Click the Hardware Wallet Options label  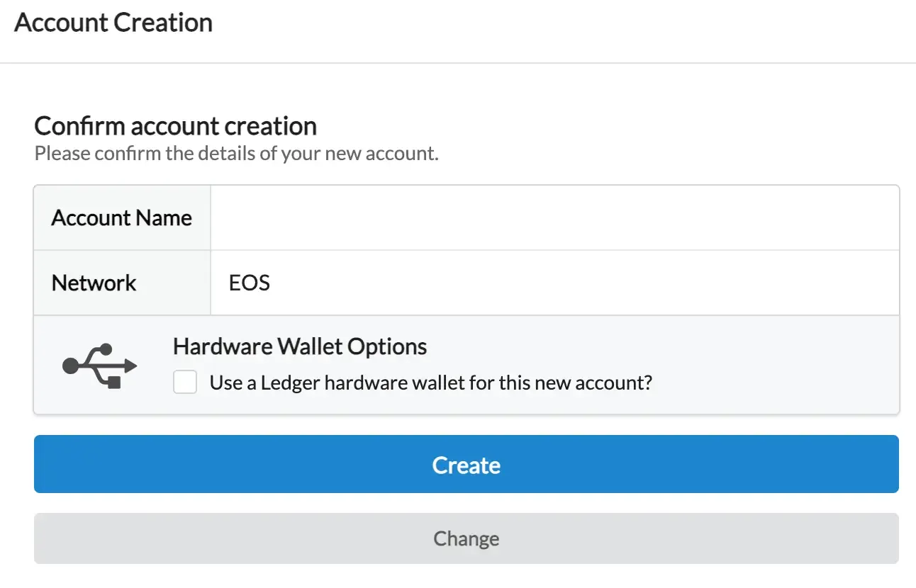(x=299, y=346)
